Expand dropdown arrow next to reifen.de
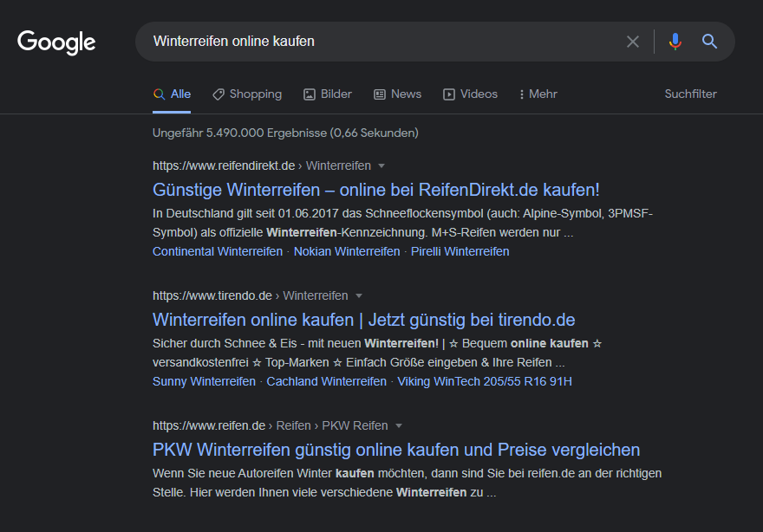This screenshot has width=763, height=532. pyautogui.click(x=399, y=426)
